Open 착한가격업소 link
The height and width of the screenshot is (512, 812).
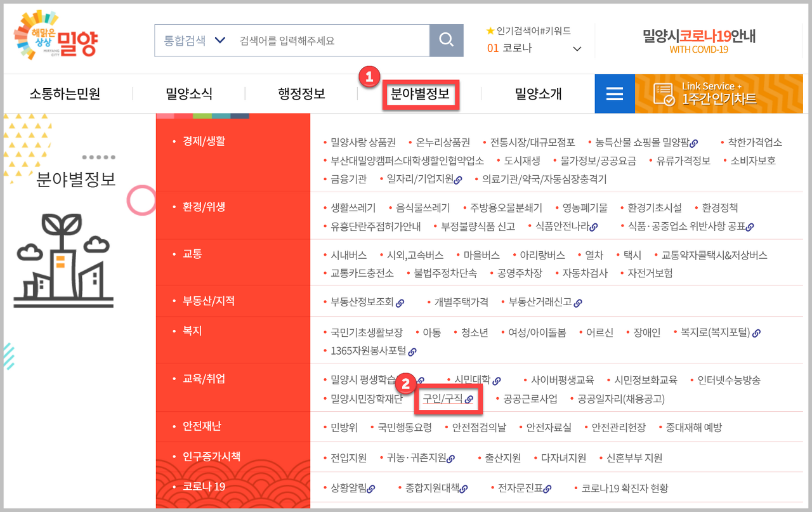point(755,142)
